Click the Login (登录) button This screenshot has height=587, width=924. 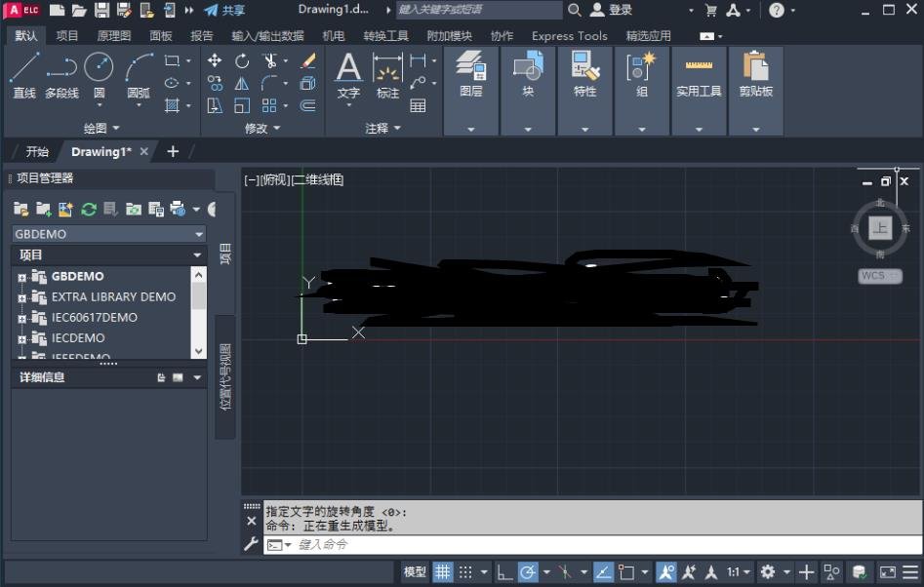pyautogui.click(x=612, y=10)
